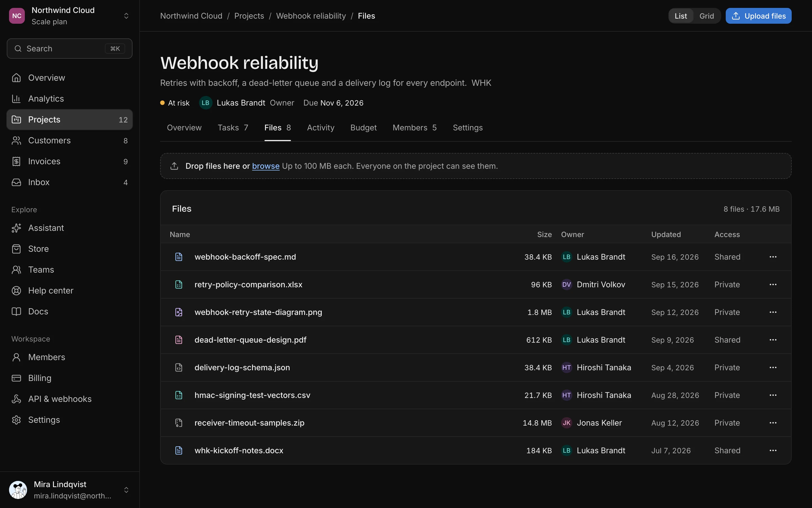Click the Teams icon in sidebar
812x508 pixels.
16,270
